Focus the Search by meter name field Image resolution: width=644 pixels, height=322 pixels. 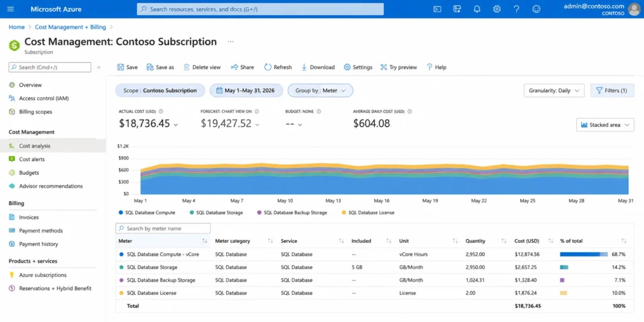[163, 228]
